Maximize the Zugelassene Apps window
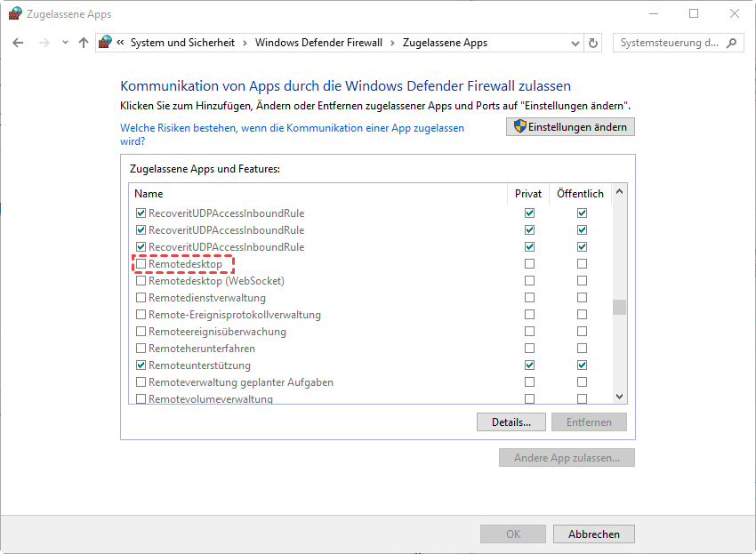This screenshot has height=554, width=756. click(694, 13)
